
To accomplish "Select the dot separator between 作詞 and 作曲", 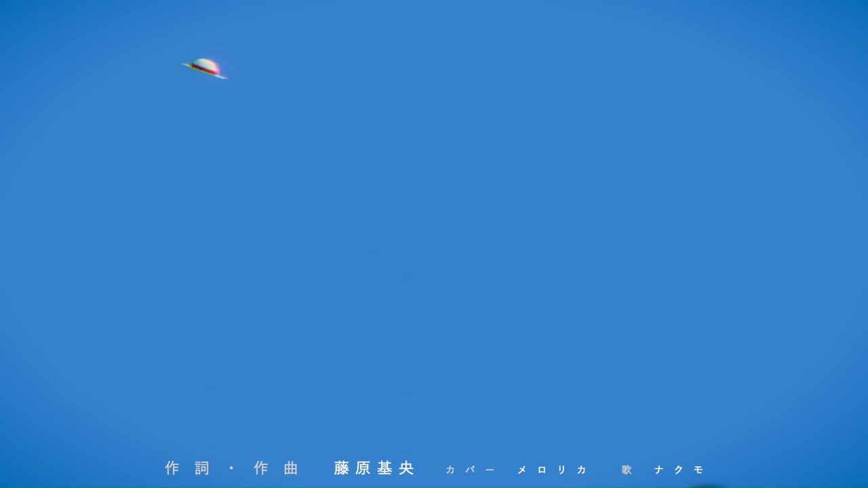I will click(x=231, y=468).
